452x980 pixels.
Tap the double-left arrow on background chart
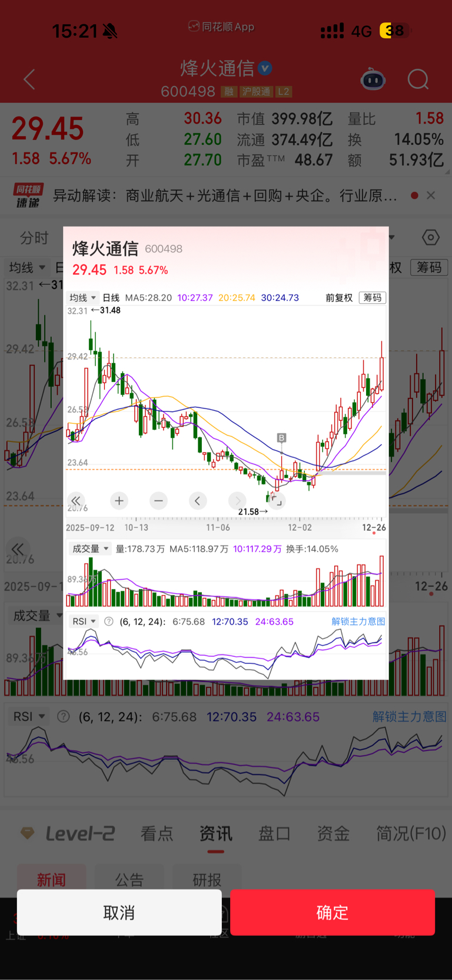tap(18, 550)
